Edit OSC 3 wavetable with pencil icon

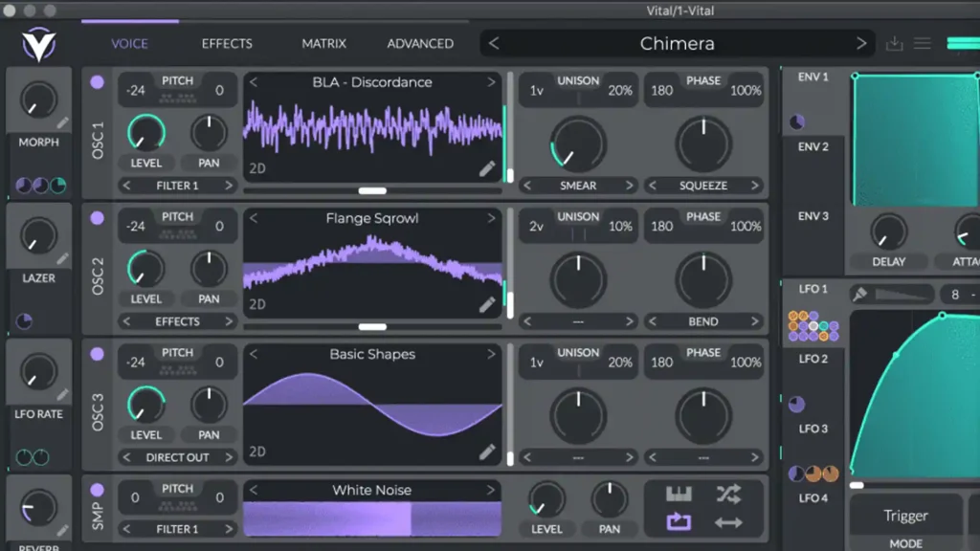tap(487, 452)
